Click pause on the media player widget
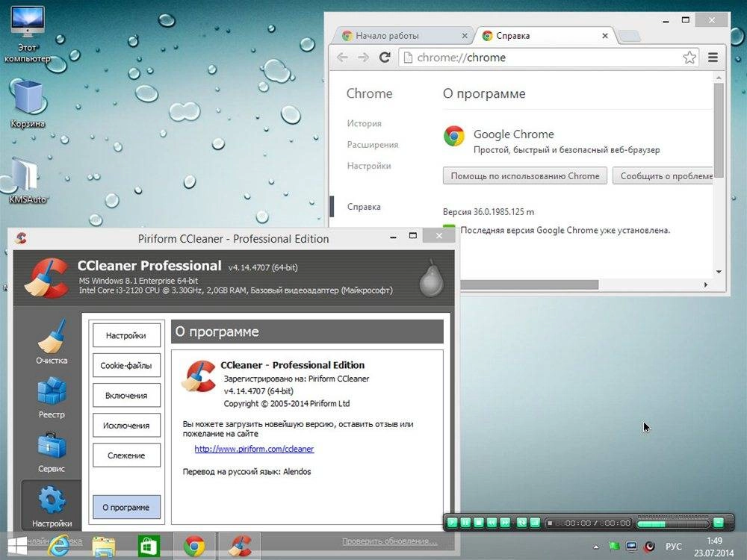Viewport: 747px width, 560px height. coord(465,523)
